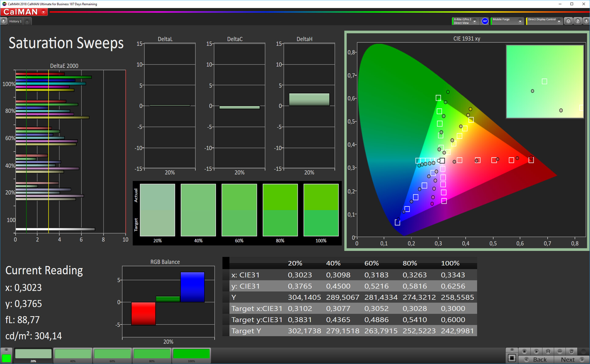
Task: Expand the Direct Display Control dropdown
Action: (559, 21)
